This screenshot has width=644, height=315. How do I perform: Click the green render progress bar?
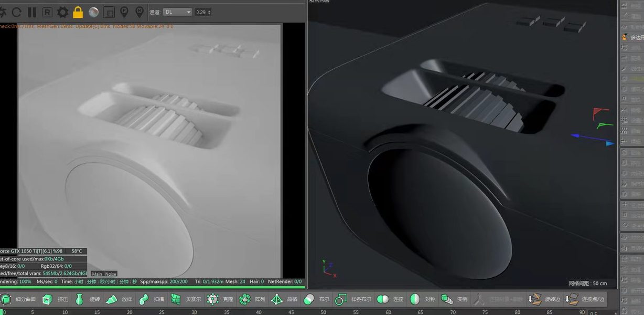pos(152,287)
